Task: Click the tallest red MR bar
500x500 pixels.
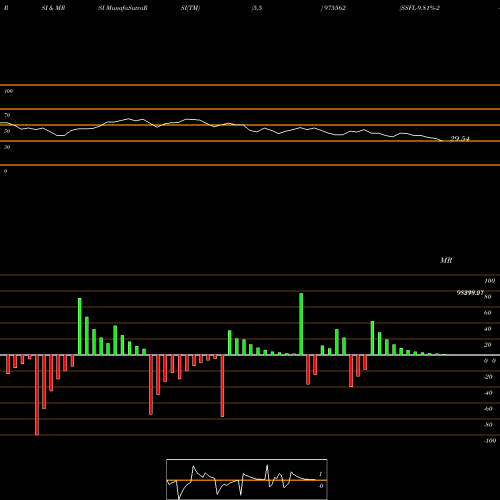Action: (x=37, y=395)
